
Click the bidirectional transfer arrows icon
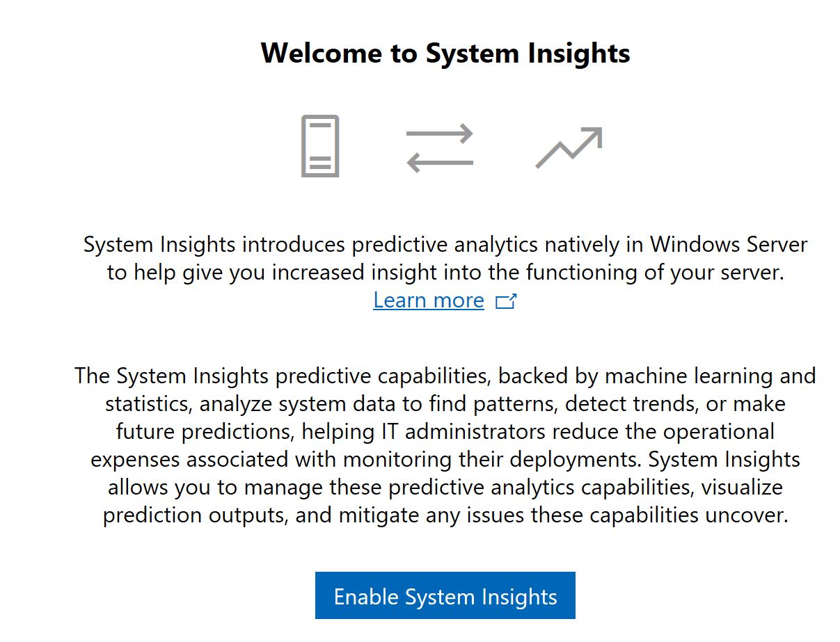[440, 148]
